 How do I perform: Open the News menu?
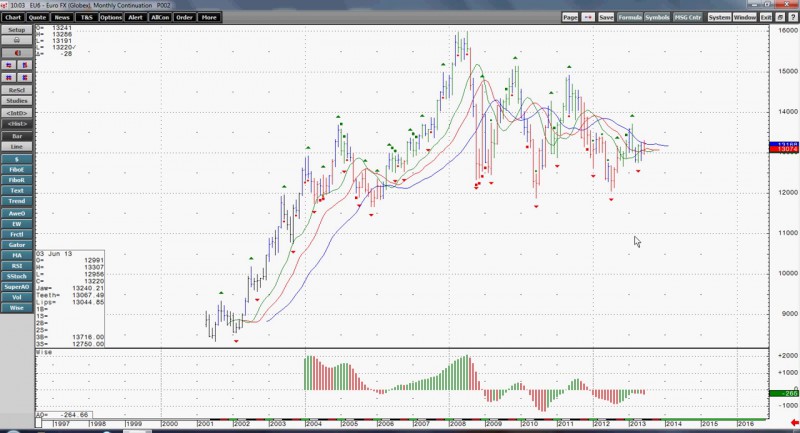click(62, 17)
